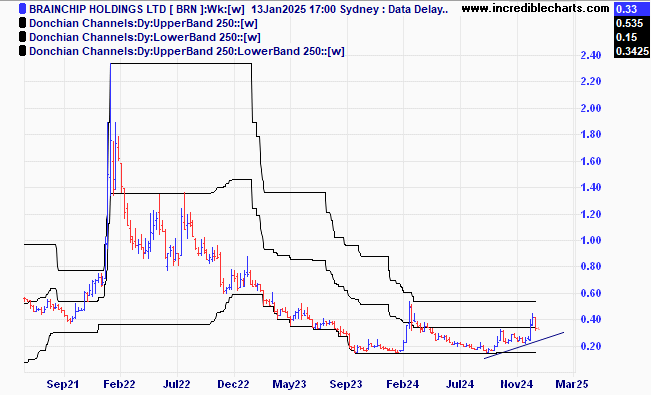Select legend text 'Donchian Channels:Dy:UpperBand 250::[w]'
This screenshot has width=651, height=395.
(143, 23)
